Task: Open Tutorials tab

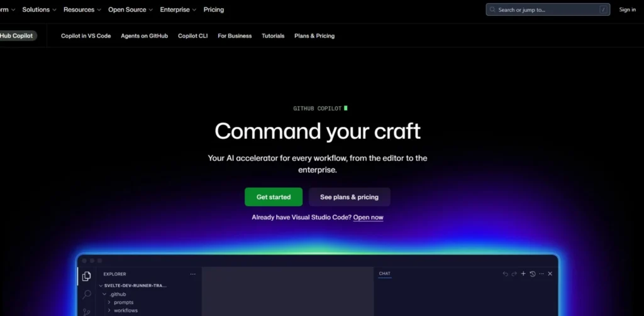Action: (273, 36)
